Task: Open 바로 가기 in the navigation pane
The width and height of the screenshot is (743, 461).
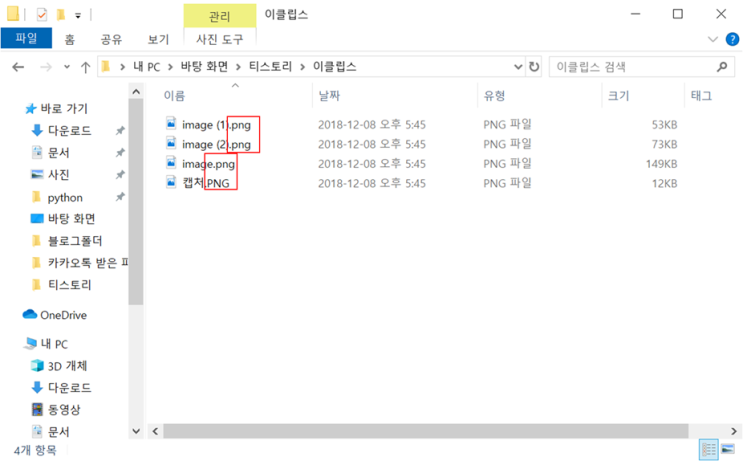Action: pyautogui.click(x=64, y=108)
